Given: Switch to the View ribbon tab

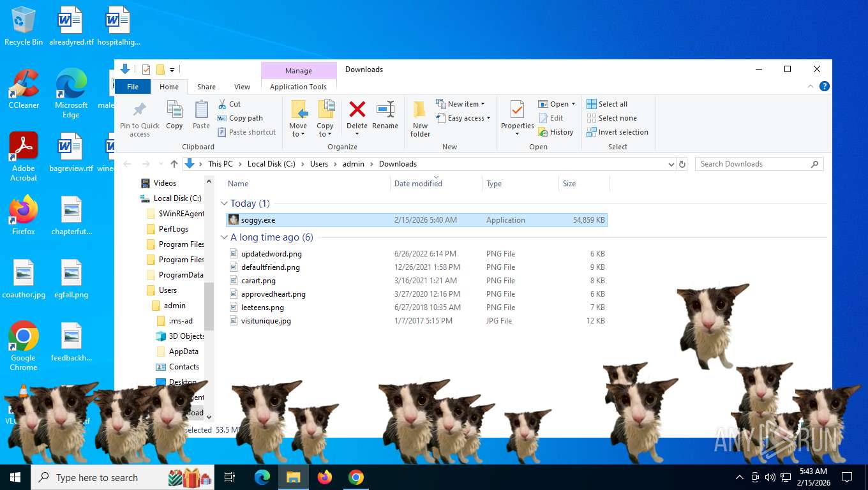Looking at the screenshot, I should coord(242,87).
